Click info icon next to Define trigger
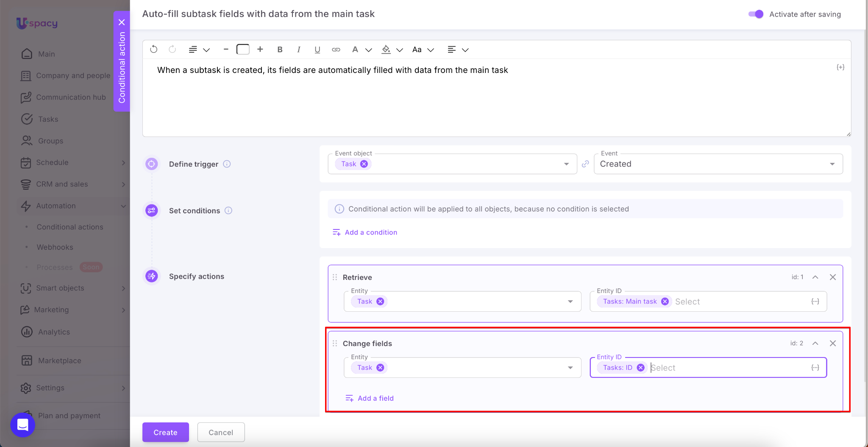The image size is (868, 447). [x=227, y=164]
